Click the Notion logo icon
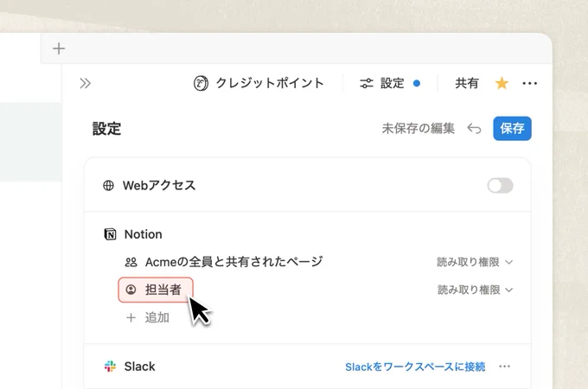The image size is (588, 389). [x=110, y=234]
